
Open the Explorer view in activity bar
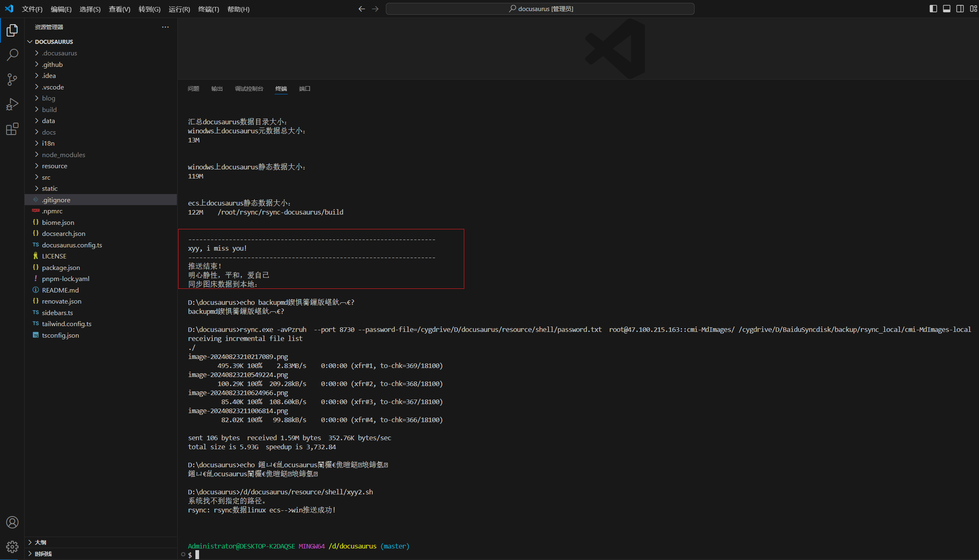(x=12, y=30)
